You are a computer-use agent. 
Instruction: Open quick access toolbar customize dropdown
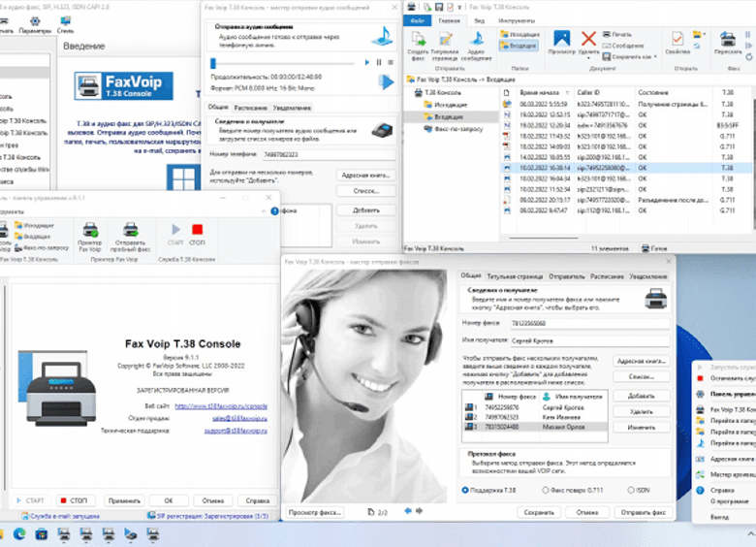pos(459,7)
